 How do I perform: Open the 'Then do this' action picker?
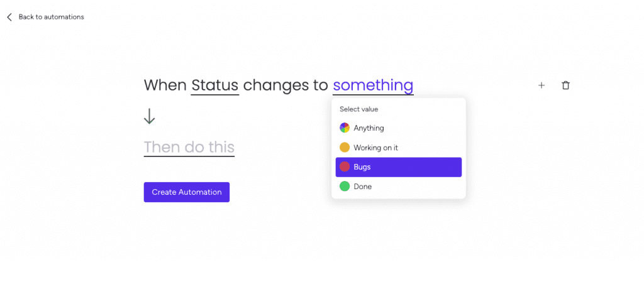(189, 147)
